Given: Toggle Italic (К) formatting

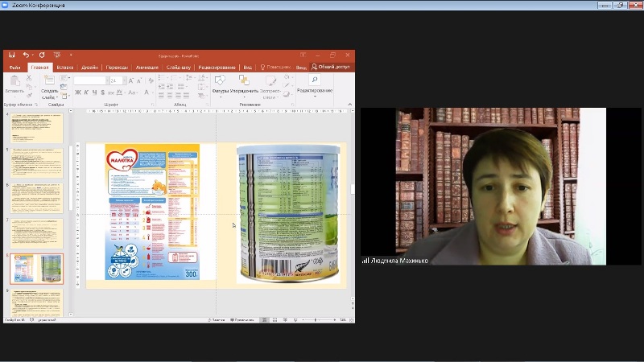Looking at the screenshot, I should [x=85, y=93].
